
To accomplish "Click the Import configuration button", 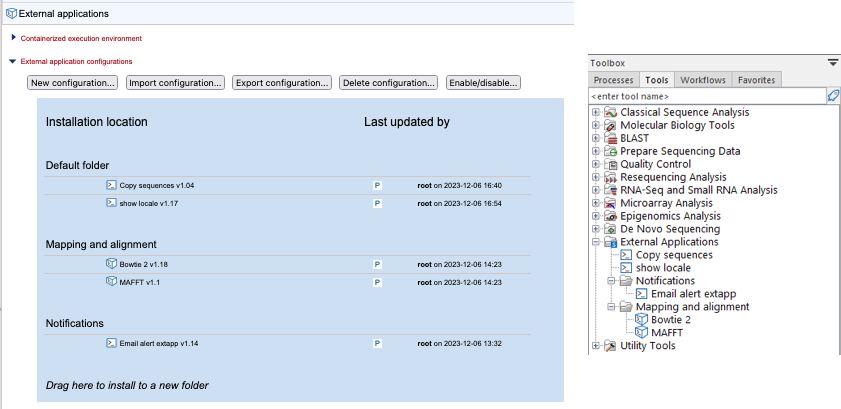I will (175, 83).
